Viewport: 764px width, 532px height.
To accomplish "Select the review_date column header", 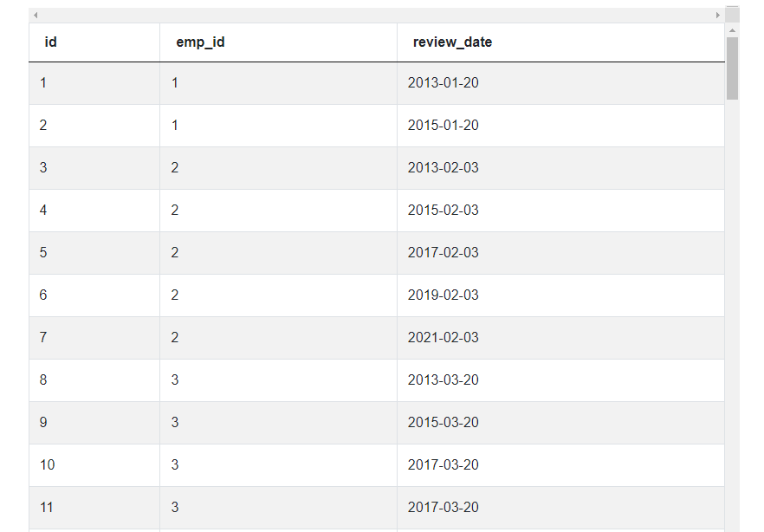I will coord(560,42).
